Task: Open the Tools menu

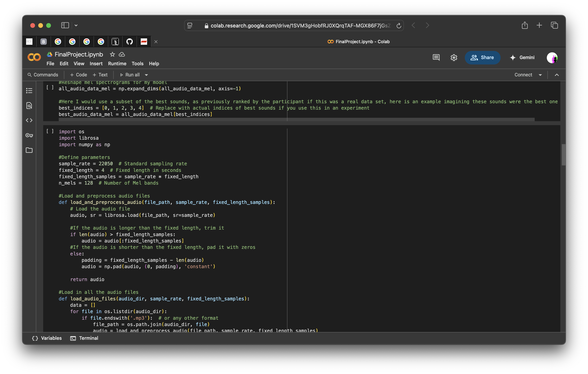Action: (138, 64)
